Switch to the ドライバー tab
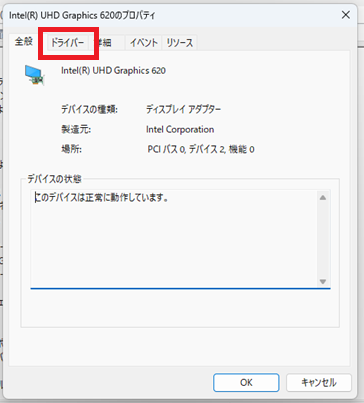 (x=68, y=43)
